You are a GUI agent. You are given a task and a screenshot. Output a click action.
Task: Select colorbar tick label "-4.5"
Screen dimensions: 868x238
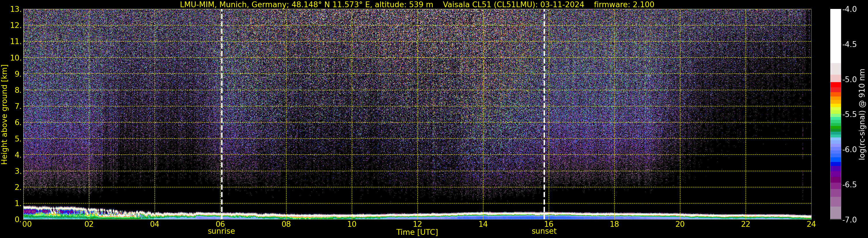(850, 44)
